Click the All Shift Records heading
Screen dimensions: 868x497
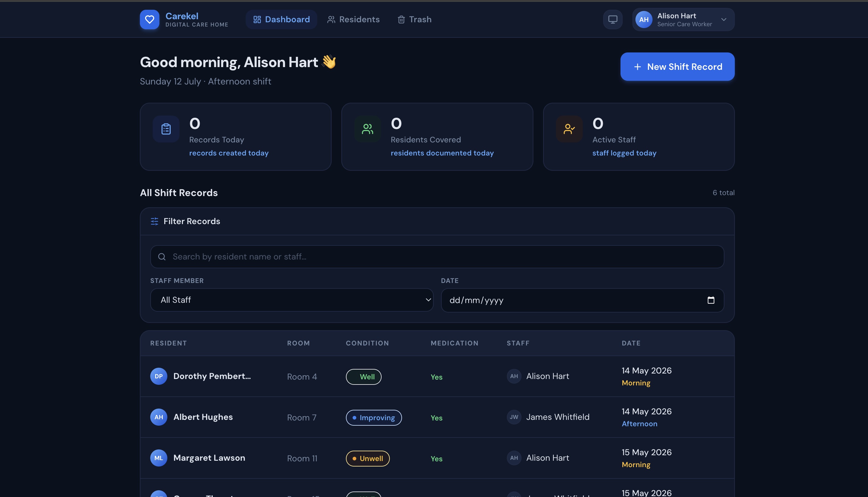(x=179, y=193)
